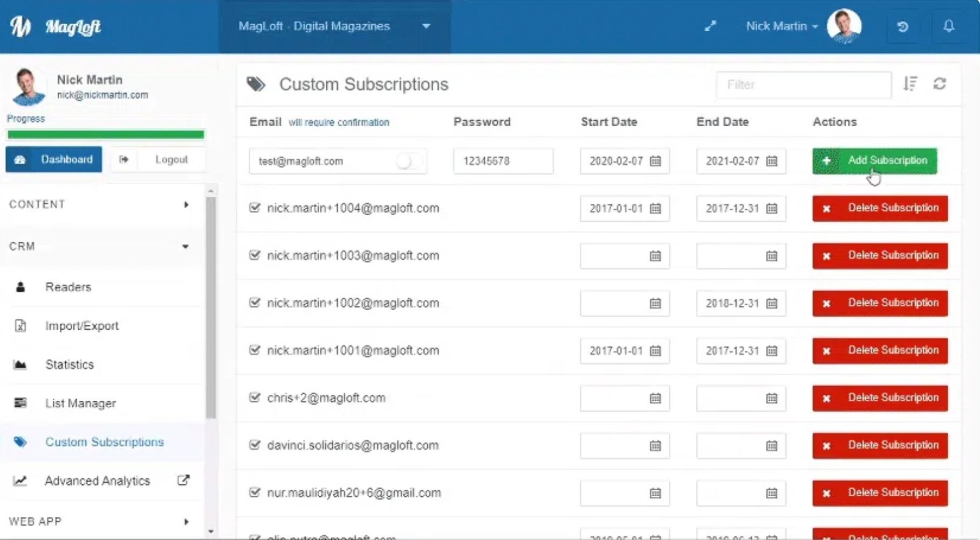Open calendar picker for new Start Date
Image resolution: width=980 pixels, height=540 pixels.
tap(655, 161)
